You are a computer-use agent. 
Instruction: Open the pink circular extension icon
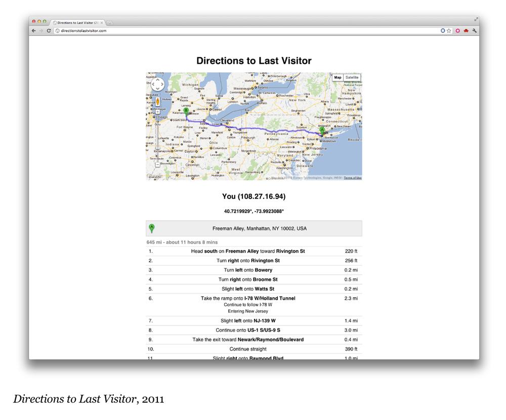[x=457, y=31]
